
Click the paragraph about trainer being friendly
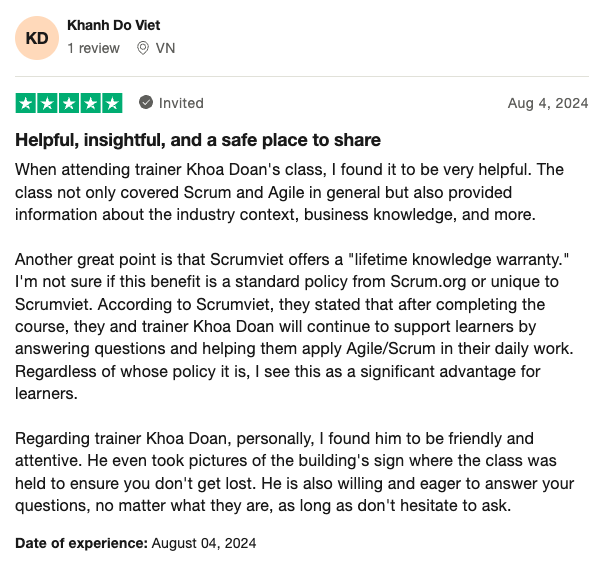pos(294,472)
